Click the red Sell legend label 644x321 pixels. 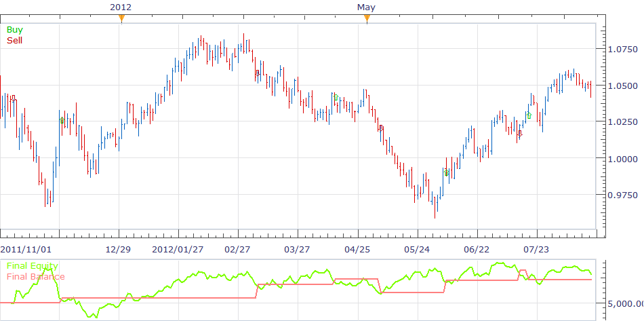[x=15, y=40]
